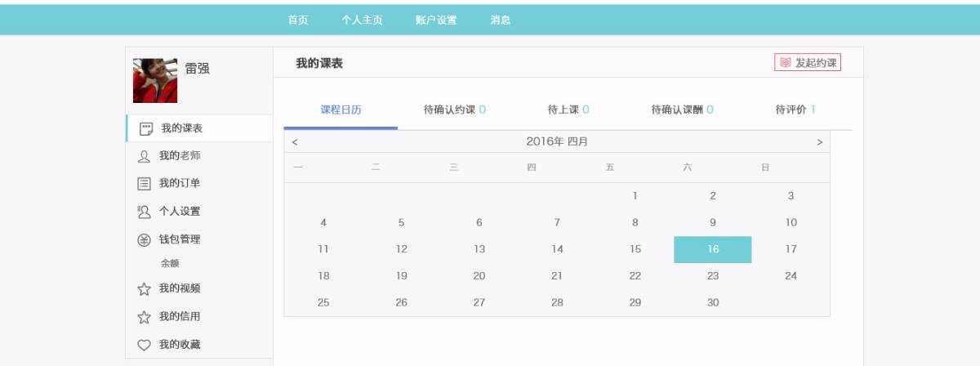Switch to the 课程日历 tab

click(x=341, y=109)
